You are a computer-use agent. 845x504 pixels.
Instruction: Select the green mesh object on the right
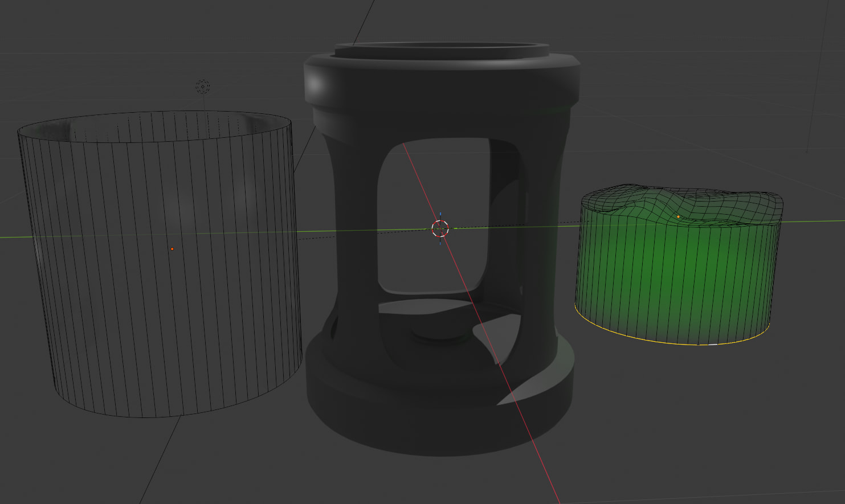(x=679, y=264)
